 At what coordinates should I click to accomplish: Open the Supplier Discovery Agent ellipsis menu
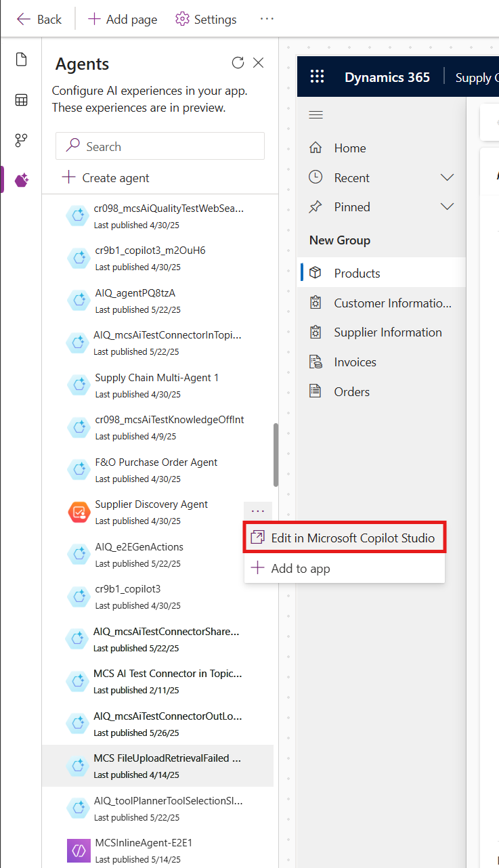click(x=257, y=511)
